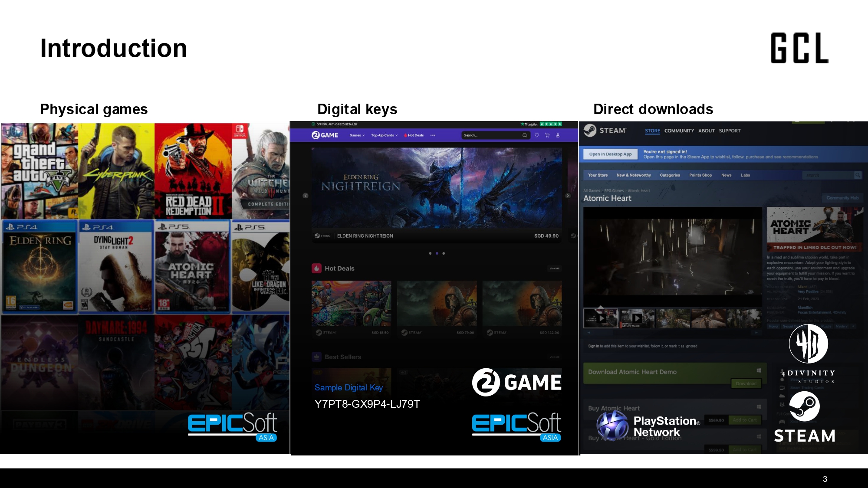
Task: Go to previous banner with left carousel arrow
Action: [306, 196]
